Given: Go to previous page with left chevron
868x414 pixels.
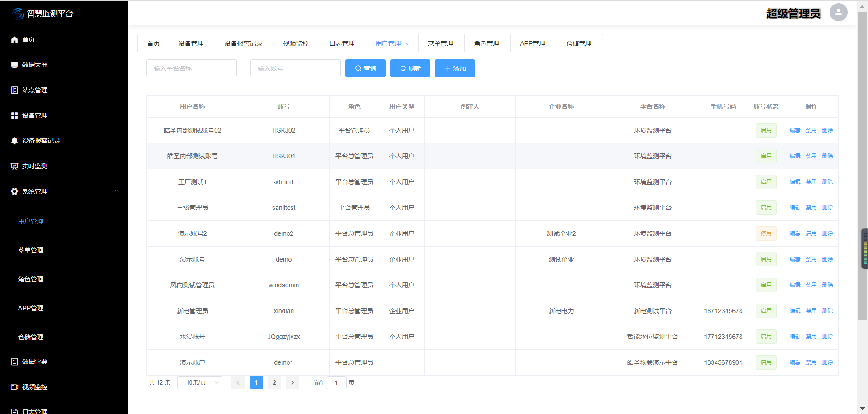Looking at the screenshot, I should click(238, 383).
